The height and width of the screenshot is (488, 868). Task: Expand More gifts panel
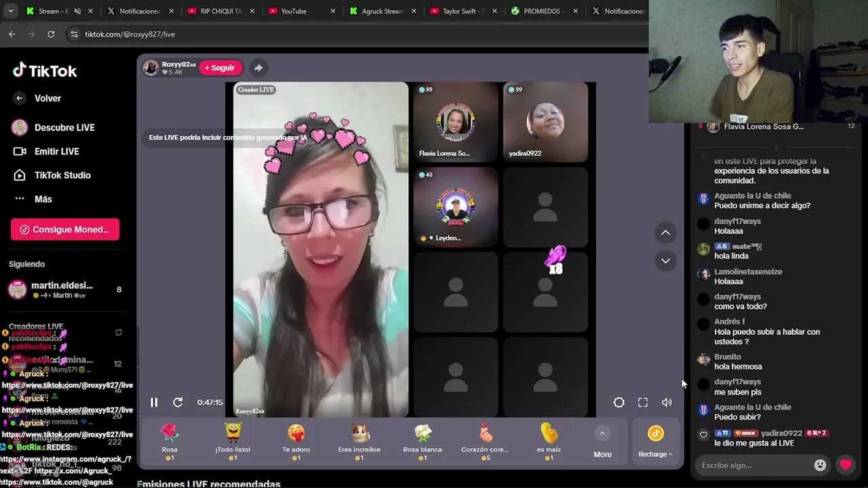click(602, 442)
